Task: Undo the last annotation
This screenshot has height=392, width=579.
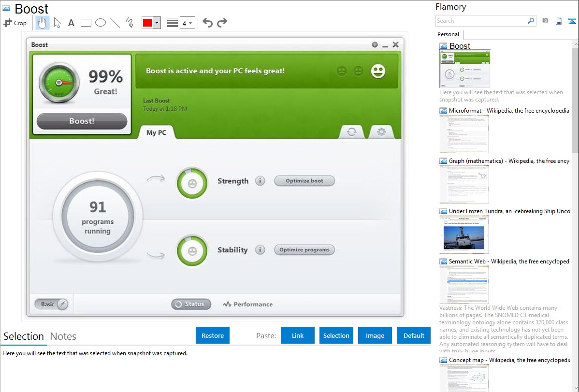Action: pos(207,23)
